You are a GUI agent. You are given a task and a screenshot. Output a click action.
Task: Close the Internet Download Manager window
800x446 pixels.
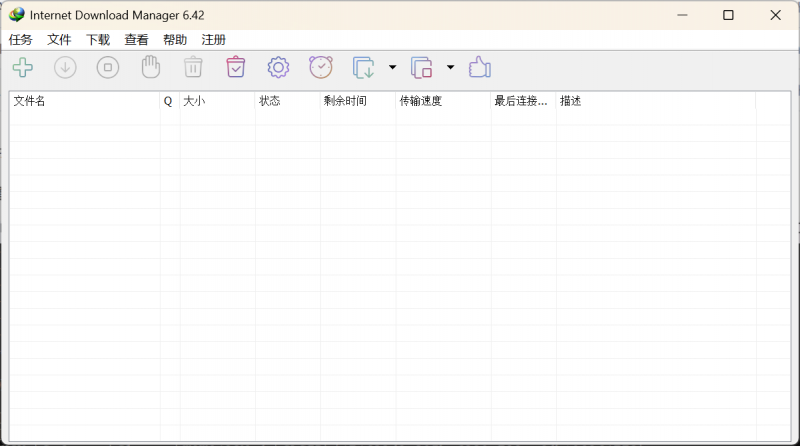click(x=776, y=15)
